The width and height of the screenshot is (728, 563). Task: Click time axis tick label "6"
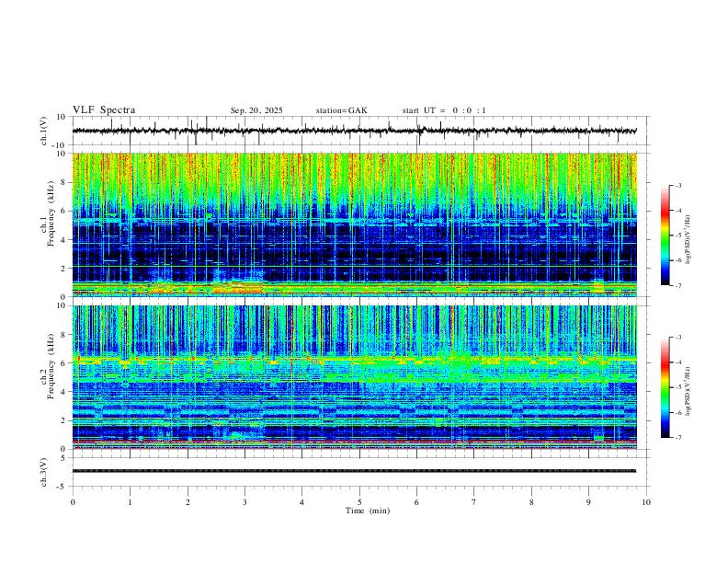(x=416, y=502)
